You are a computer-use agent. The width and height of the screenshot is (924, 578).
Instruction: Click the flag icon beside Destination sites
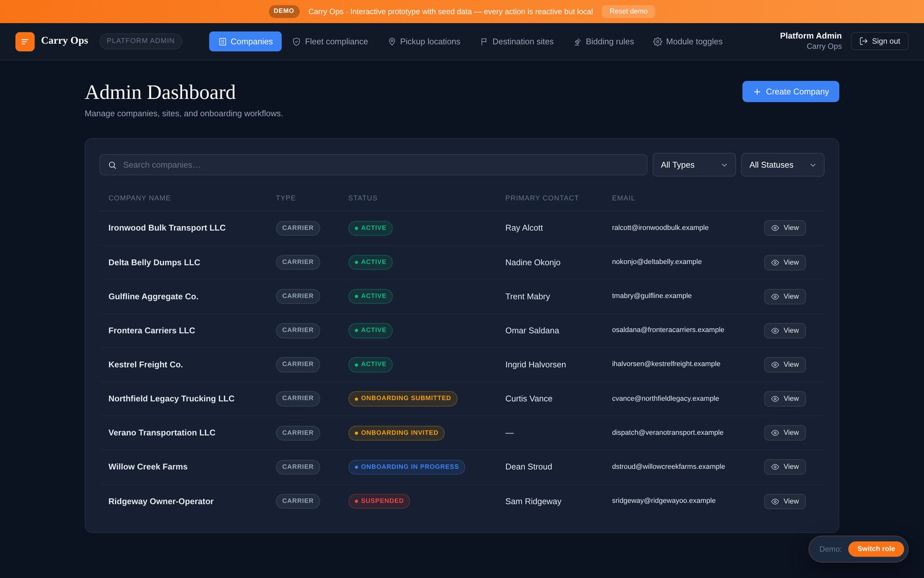(x=484, y=42)
